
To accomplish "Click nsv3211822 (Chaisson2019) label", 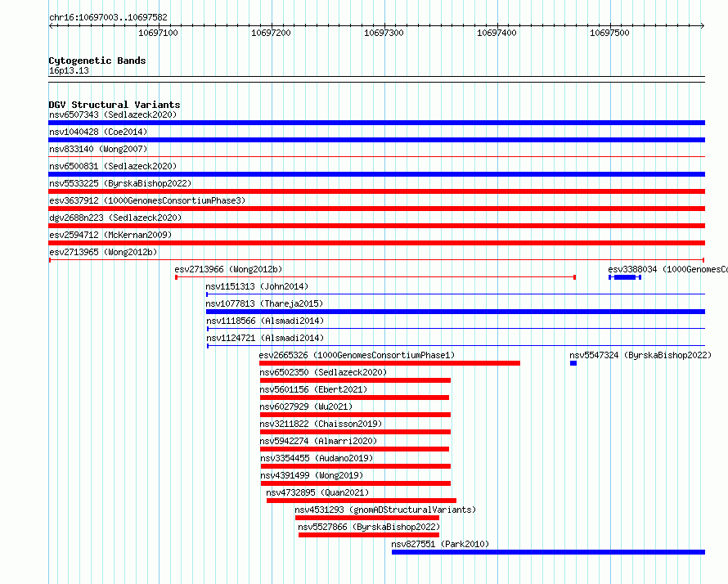I will tap(321, 424).
